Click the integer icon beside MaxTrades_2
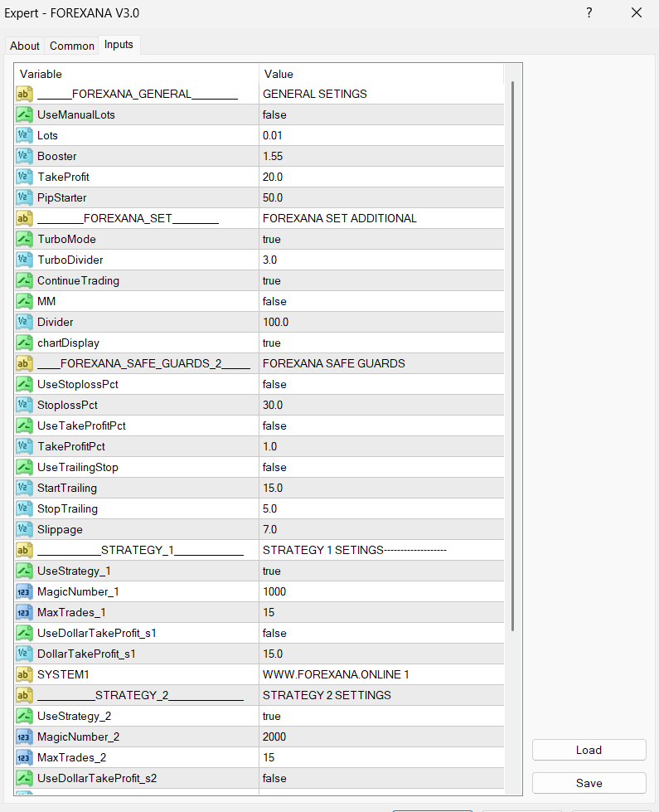This screenshot has height=812, width=659. tap(24, 757)
